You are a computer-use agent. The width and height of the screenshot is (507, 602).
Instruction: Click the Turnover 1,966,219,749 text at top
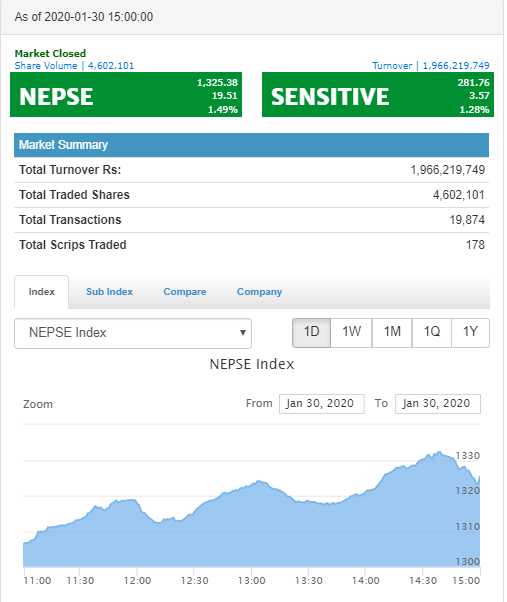click(x=431, y=66)
